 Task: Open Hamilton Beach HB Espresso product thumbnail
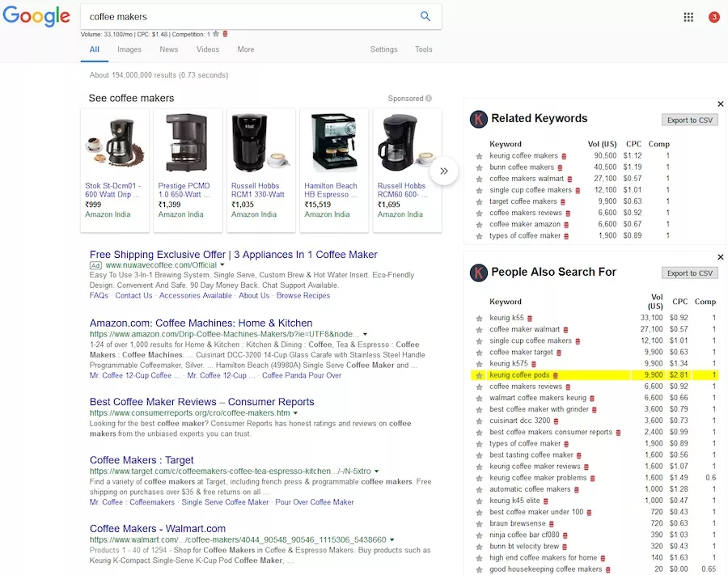tap(334, 142)
